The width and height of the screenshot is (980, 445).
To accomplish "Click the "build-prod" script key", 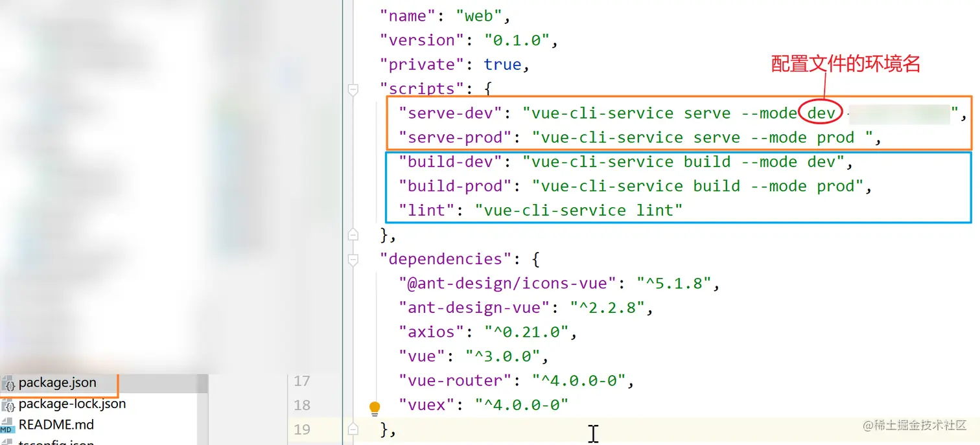I will [x=456, y=186].
